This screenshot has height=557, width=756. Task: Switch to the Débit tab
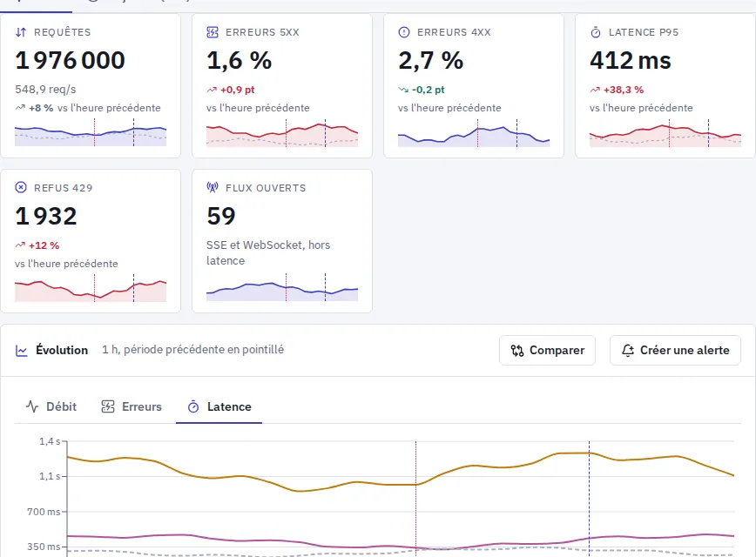coord(51,406)
